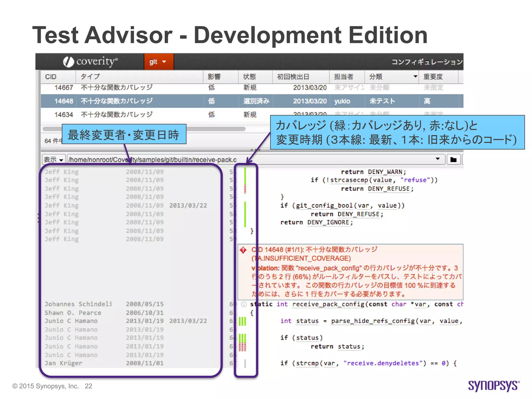Click 'receive.denydeletes' string literal
Viewport: 532px width, 399px height.
pos(383,363)
